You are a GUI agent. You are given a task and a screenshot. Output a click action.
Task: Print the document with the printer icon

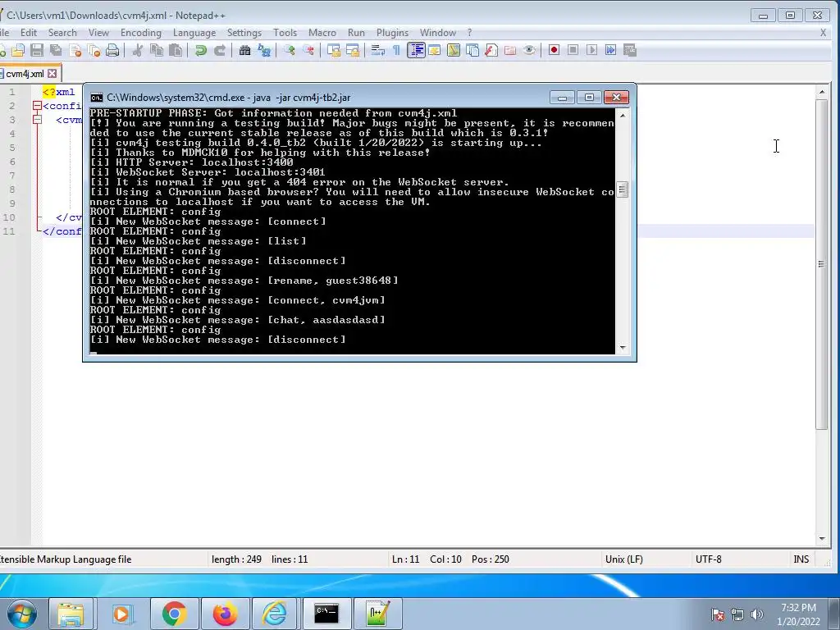[112, 50]
